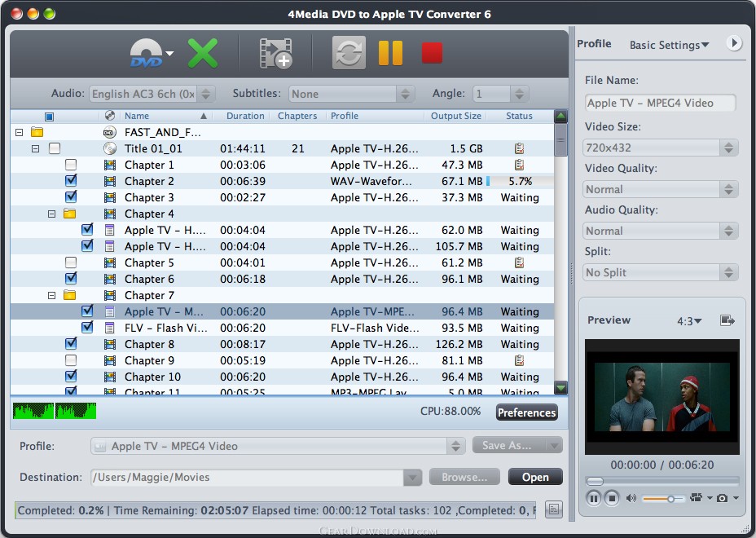Click the snapshot camera icon in preview

(723, 498)
